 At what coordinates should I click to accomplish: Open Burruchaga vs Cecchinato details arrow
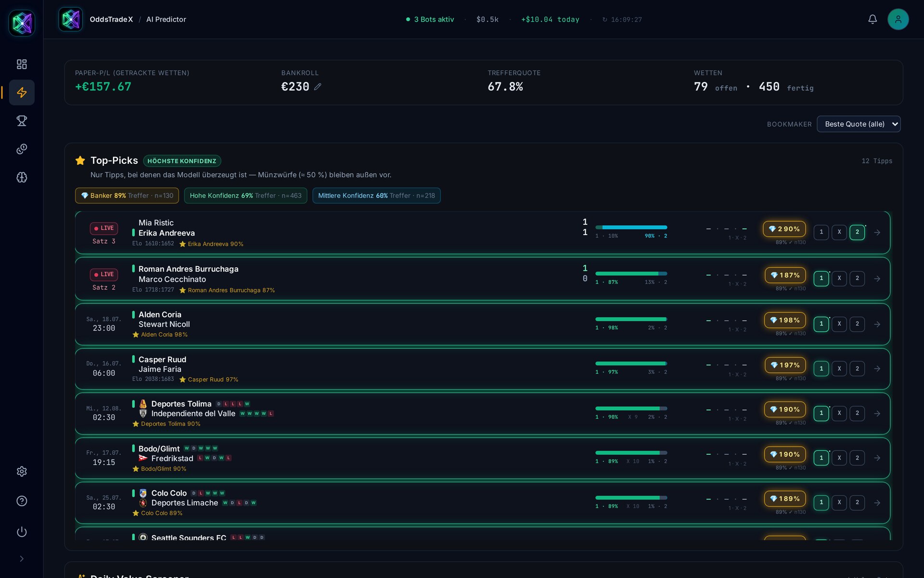[x=877, y=278]
